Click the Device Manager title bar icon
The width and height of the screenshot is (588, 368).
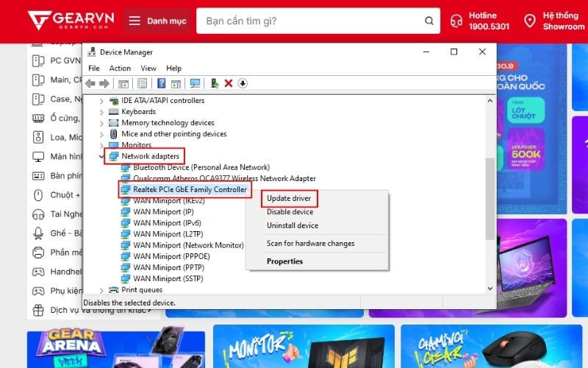click(x=91, y=52)
